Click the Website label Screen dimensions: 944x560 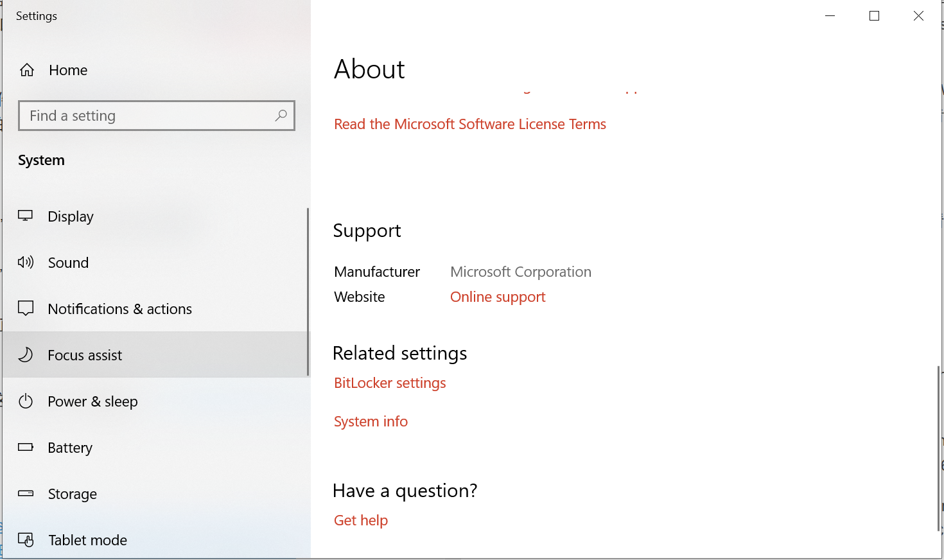tap(360, 297)
